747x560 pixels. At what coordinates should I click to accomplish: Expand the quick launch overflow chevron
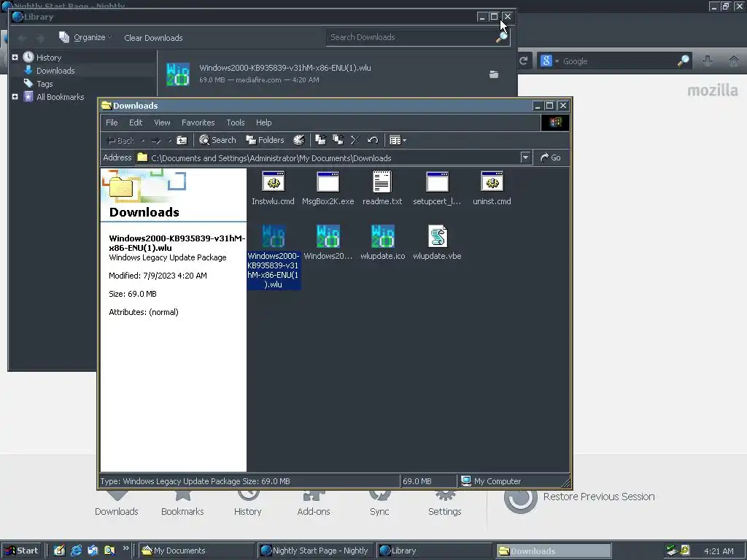tap(125, 548)
